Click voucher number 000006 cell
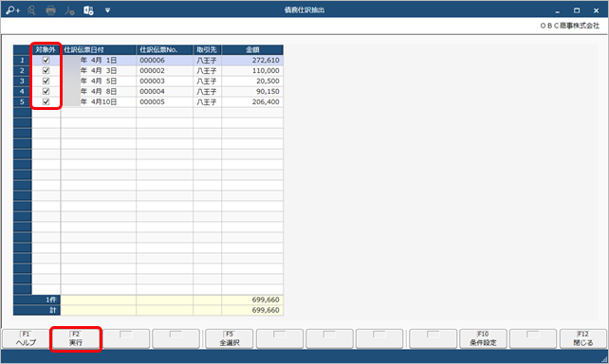Viewport: 609px width, 364px height. click(164, 60)
